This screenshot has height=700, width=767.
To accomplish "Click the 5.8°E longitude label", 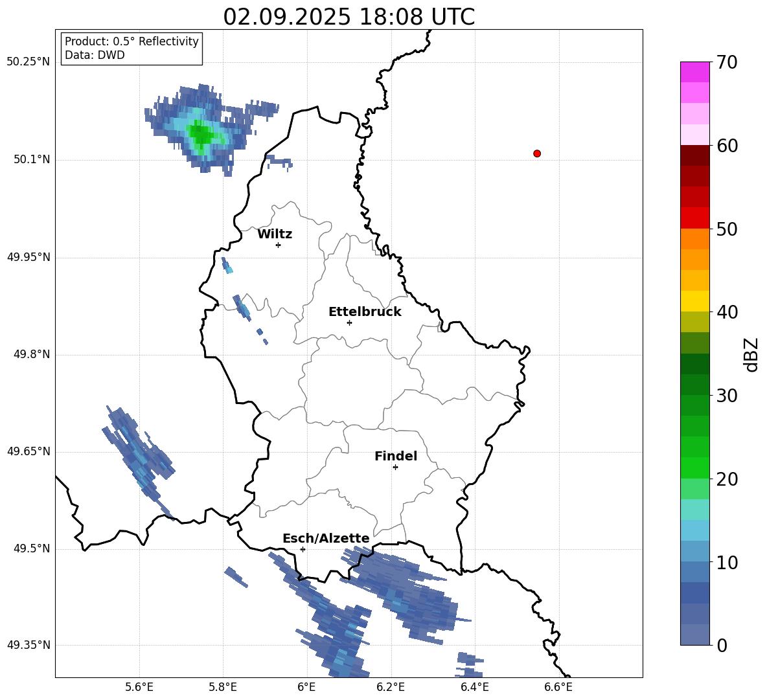I will 223,687.
